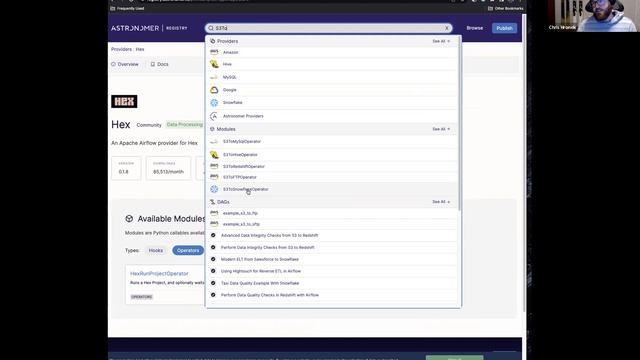Click the Providers breadcrumb link
640x360 pixels.
pos(122,49)
